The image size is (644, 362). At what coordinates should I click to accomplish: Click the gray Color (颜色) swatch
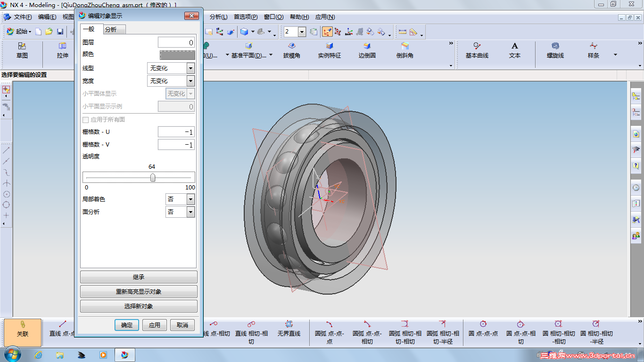coord(177,55)
